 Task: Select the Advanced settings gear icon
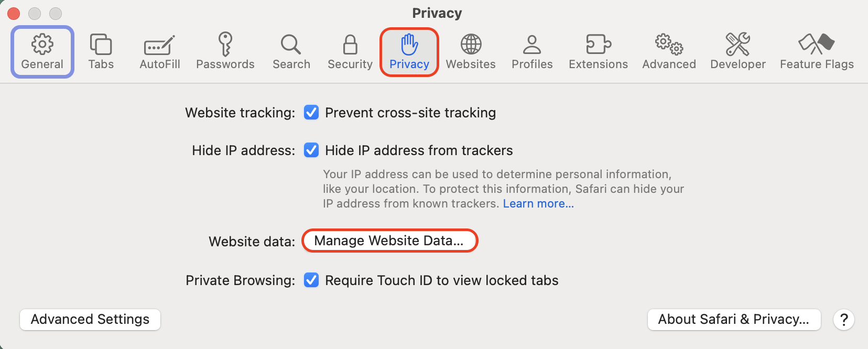pyautogui.click(x=669, y=51)
